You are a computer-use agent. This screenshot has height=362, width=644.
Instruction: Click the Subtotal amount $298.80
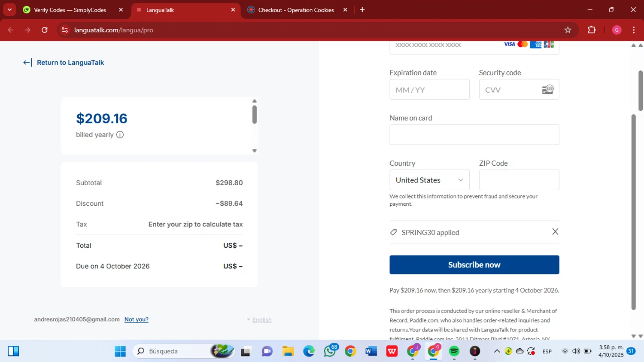229,183
